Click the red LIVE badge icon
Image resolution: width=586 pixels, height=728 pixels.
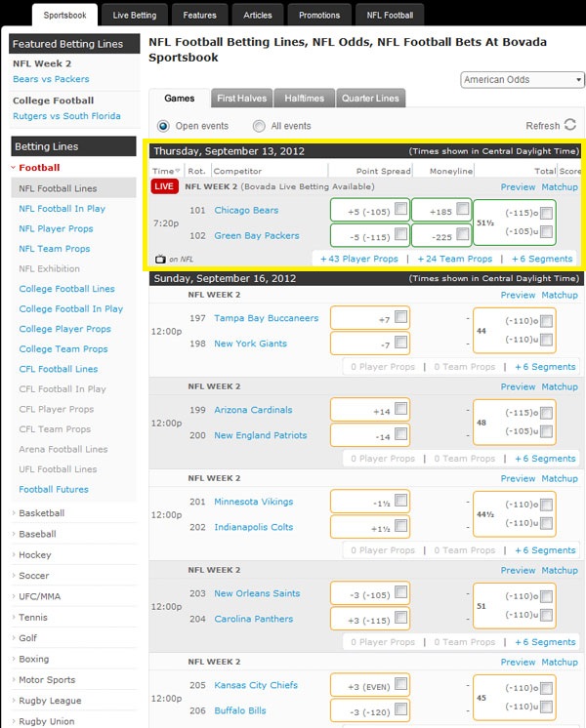(164, 186)
